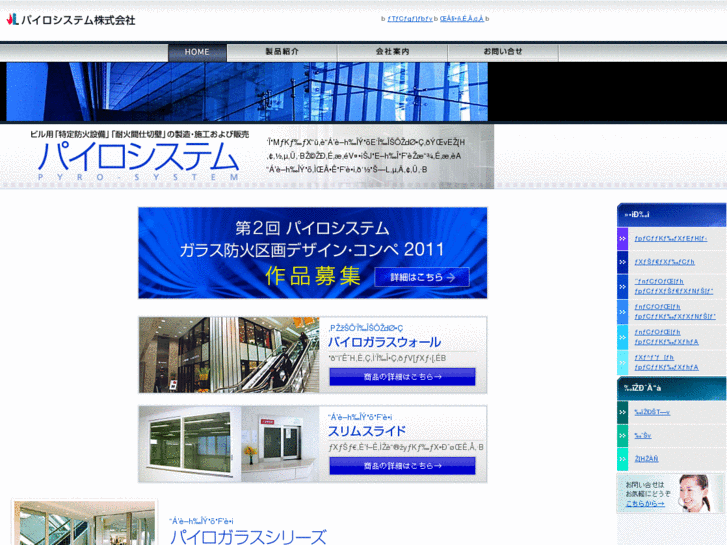Open two-line sidebar link beside pale aqua arrow
The width and height of the screenshot is (727, 545).
pyautogui.click(x=666, y=362)
